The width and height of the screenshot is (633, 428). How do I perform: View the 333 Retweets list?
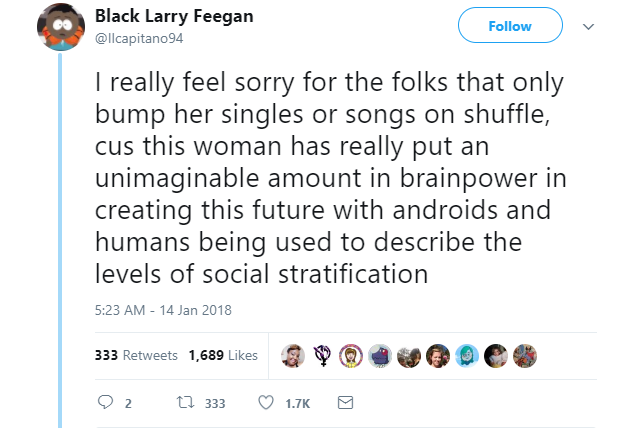point(135,355)
